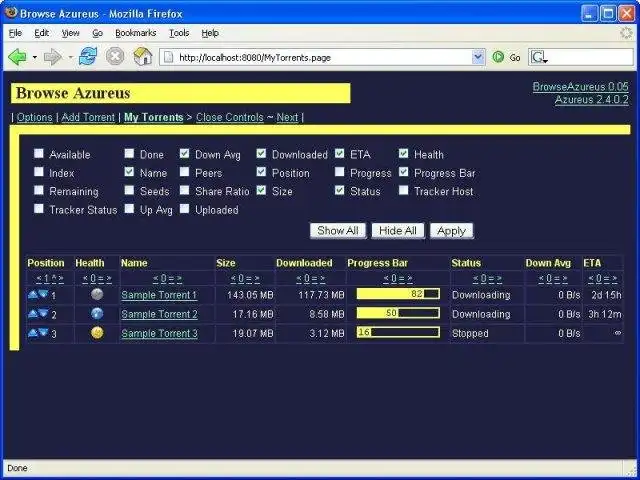The width and height of the screenshot is (640, 480).
Task: Open the Home page icon
Action: click(x=143, y=56)
